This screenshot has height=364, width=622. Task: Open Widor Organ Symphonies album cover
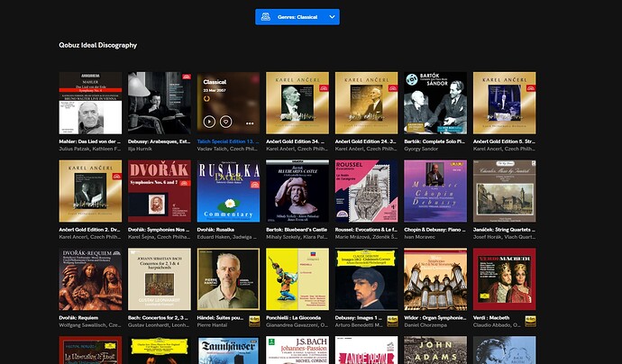click(x=436, y=279)
